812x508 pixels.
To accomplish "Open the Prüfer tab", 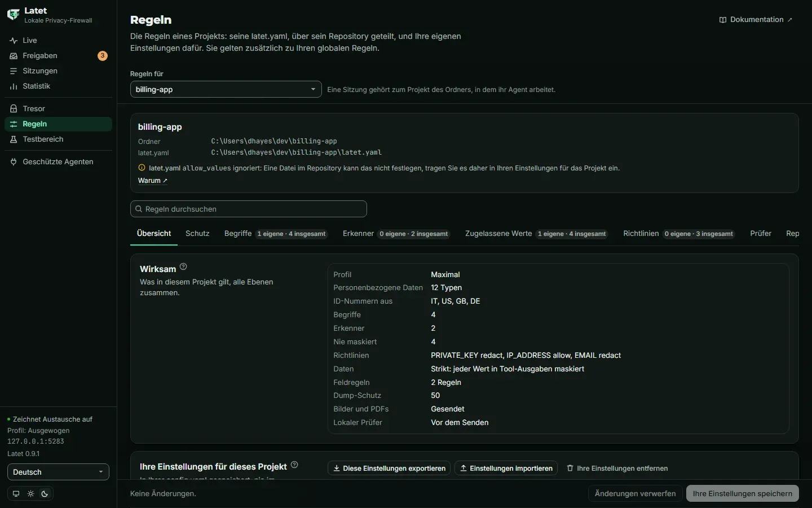I will pyautogui.click(x=761, y=234).
